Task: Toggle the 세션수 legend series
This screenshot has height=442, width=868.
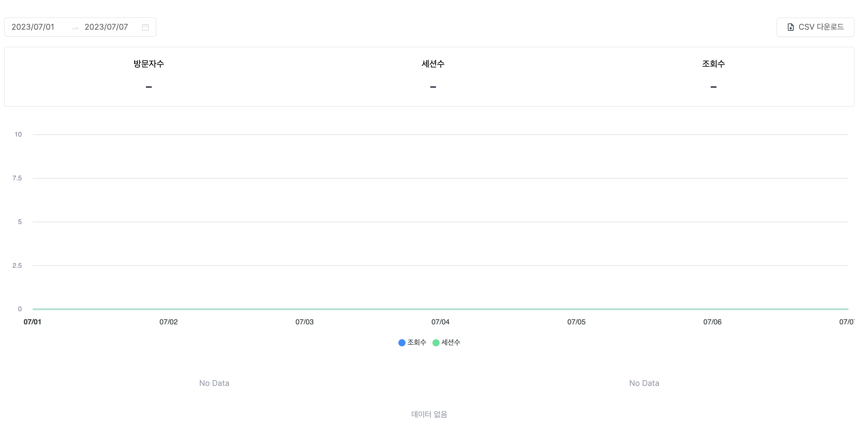Action: (446, 342)
